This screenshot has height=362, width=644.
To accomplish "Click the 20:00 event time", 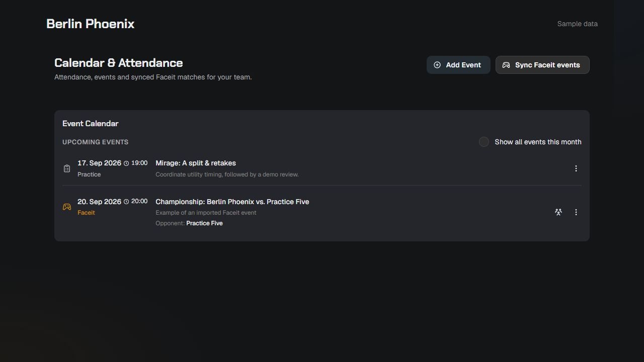I will [139, 201].
